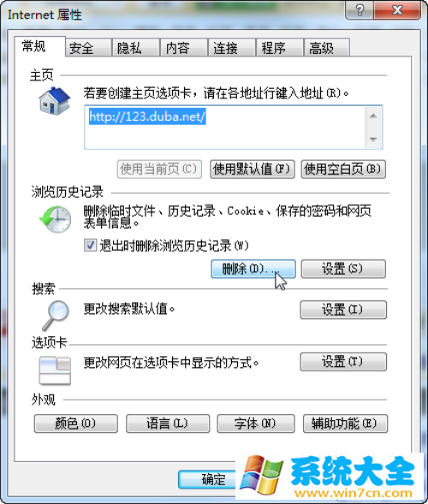
Task: Click the 确定 button
Action: (207, 479)
